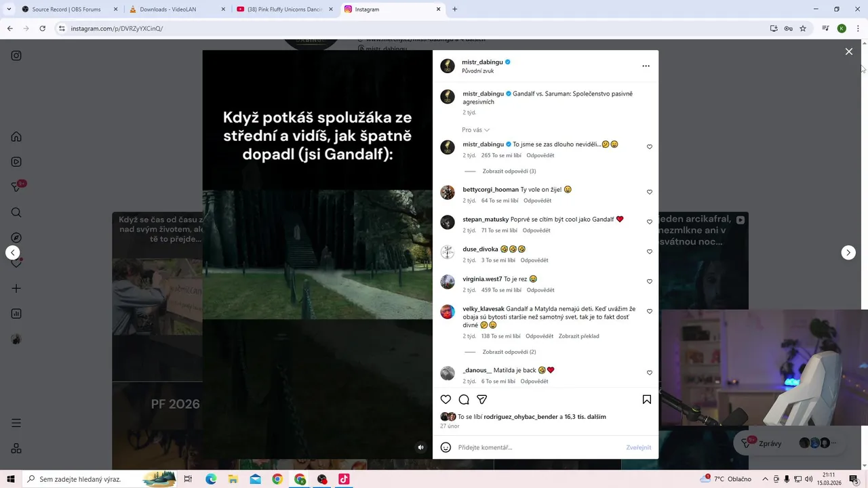
Task: Like the comment by virginia.west7
Action: pyautogui.click(x=649, y=281)
